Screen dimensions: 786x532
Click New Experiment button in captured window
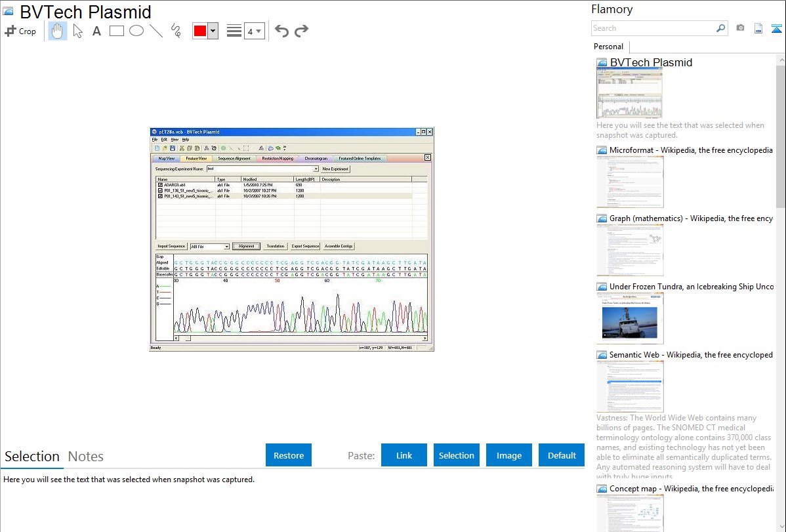(x=335, y=169)
